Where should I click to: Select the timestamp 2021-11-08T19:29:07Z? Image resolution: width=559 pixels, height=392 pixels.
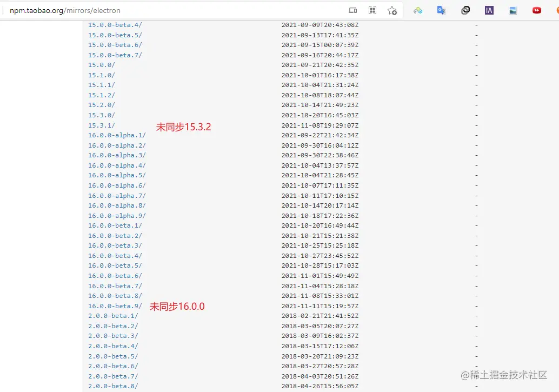320,125
